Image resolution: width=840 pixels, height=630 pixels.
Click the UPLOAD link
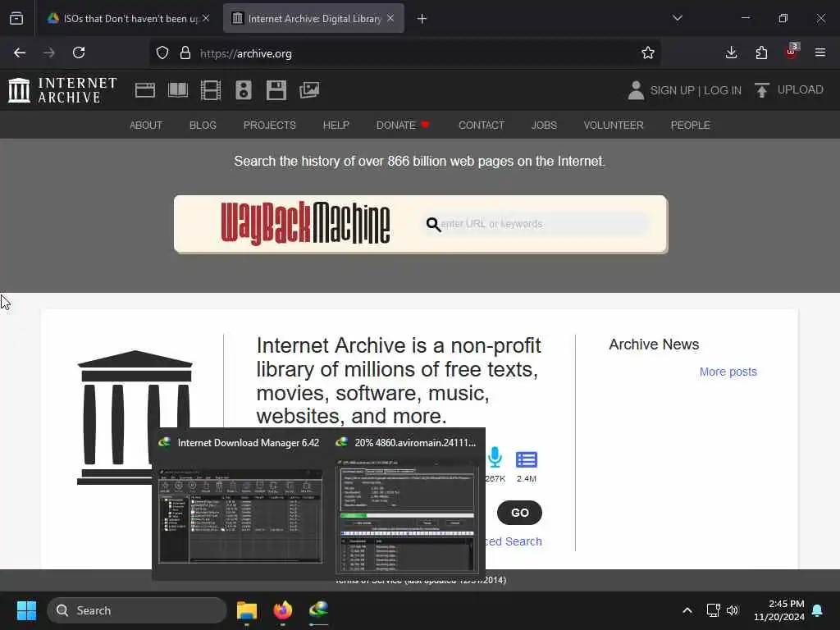801,90
